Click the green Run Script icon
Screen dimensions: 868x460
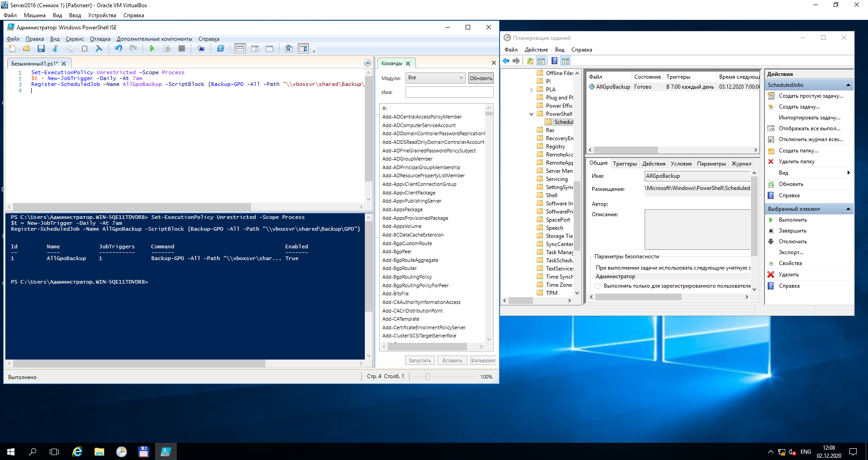pyautogui.click(x=152, y=49)
